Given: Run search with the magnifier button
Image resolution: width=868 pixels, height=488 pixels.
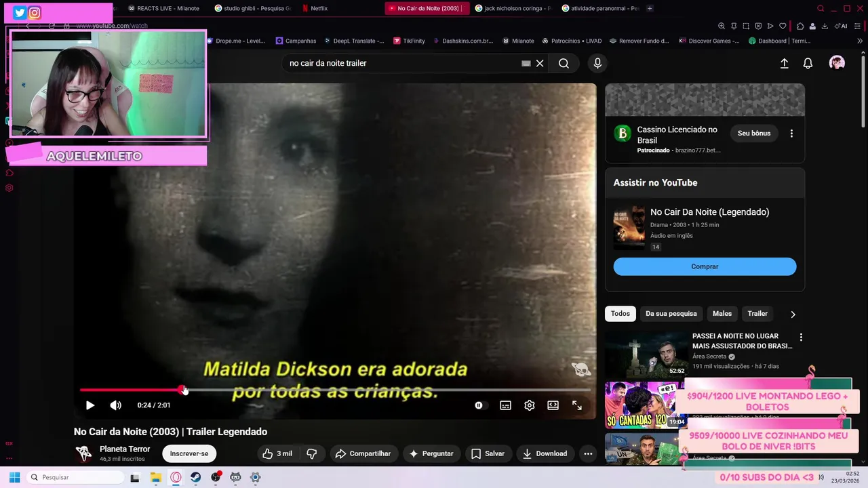Looking at the screenshot, I should 564,63.
